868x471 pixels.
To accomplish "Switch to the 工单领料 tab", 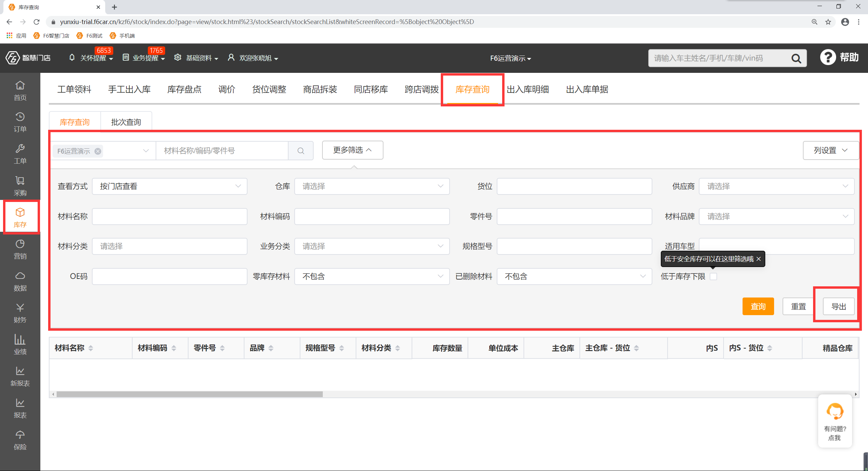I will click(x=74, y=89).
